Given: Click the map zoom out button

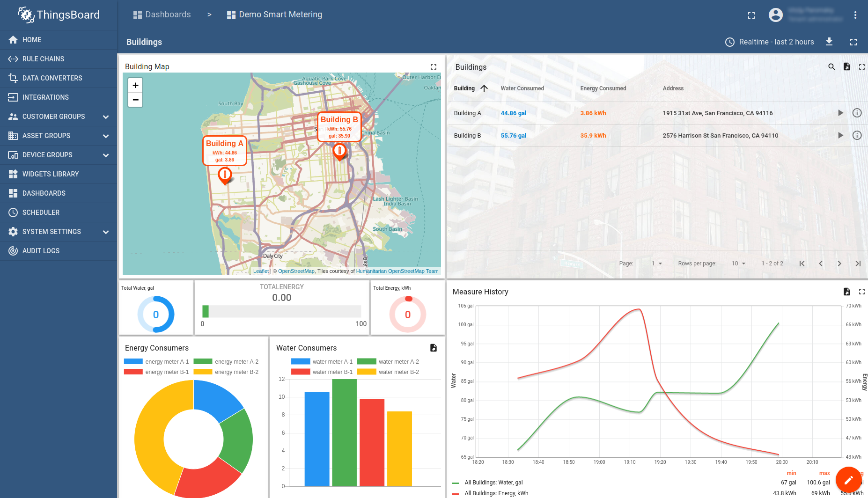Looking at the screenshot, I should [x=135, y=100].
